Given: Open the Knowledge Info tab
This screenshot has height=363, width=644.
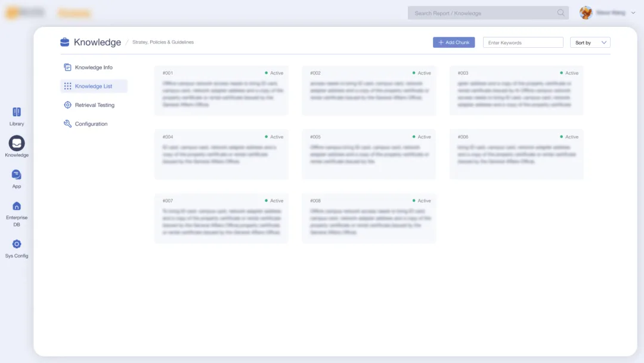Looking at the screenshot, I should click(x=94, y=67).
